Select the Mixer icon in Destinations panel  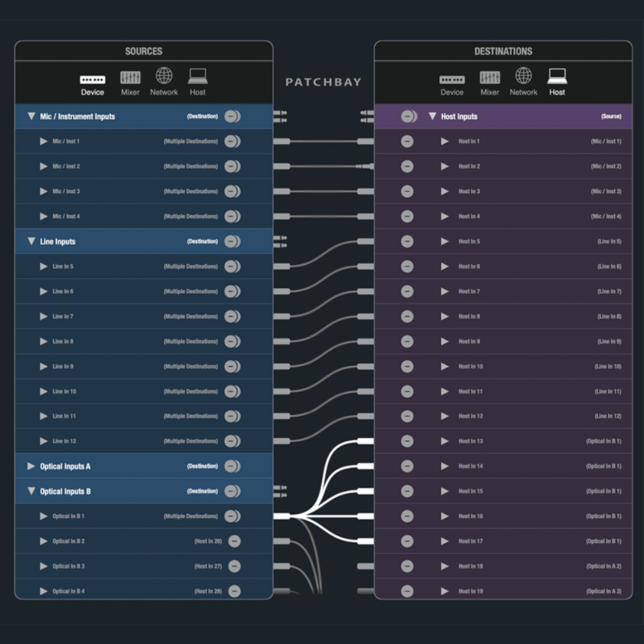(x=490, y=77)
